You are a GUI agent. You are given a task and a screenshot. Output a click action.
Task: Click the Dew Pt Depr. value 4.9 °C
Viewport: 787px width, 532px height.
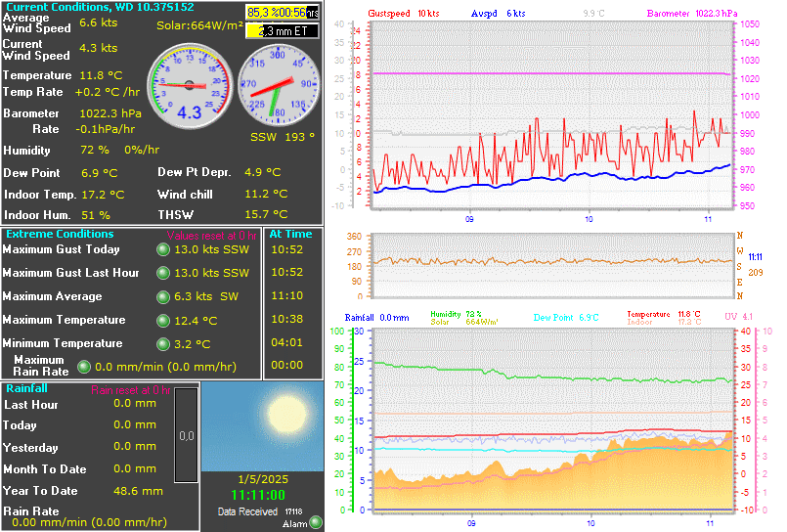coord(263,172)
